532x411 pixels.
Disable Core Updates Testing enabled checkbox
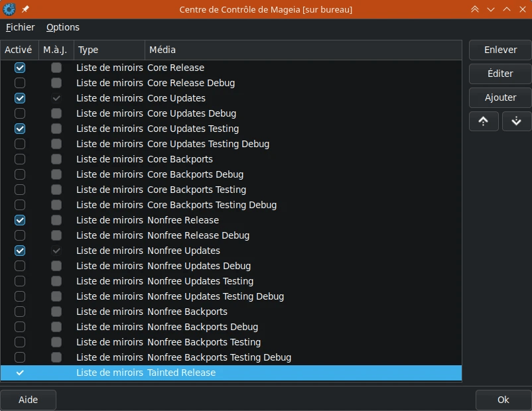click(x=20, y=129)
